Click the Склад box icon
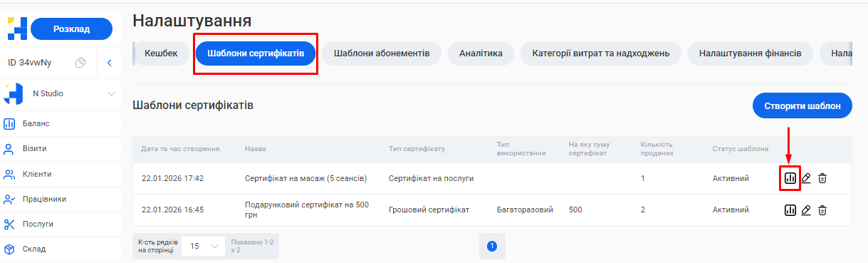The width and height of the screenshot is (868, 263). point(9,249)
